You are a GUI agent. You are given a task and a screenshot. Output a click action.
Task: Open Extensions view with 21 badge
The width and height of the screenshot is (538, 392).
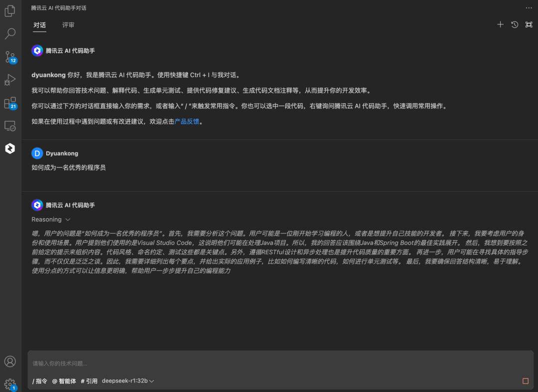pos(10,103)
